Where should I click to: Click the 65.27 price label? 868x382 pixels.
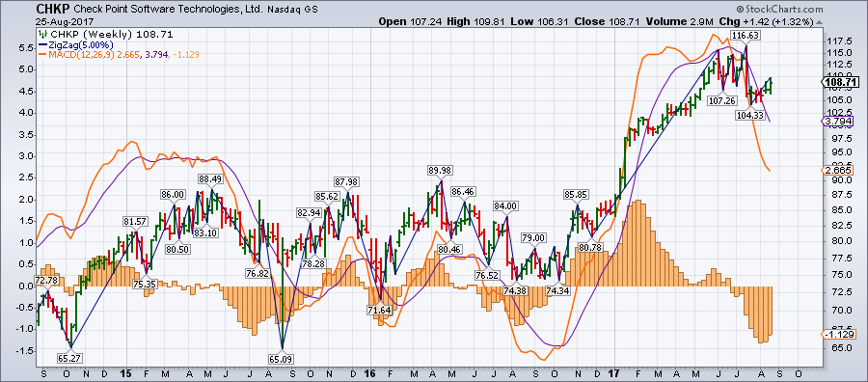click(x=69, y=358)
